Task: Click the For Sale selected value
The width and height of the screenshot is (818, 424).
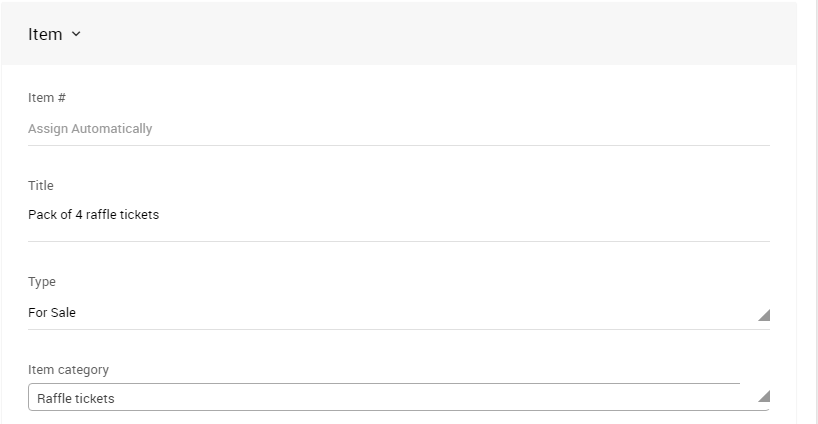Action: pyautogui.click(x=52, y=313)
